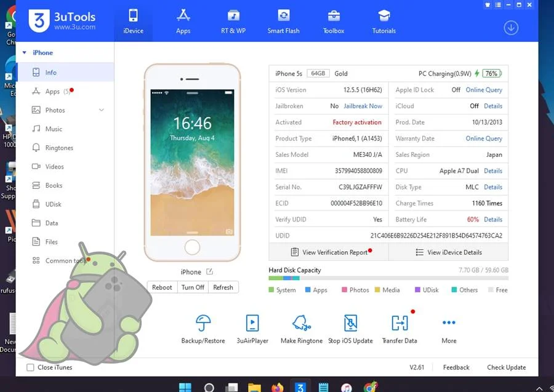Click Online Query for Apple ID Lock
Viewport: 554px width, 392px height.
click(484, 90)
